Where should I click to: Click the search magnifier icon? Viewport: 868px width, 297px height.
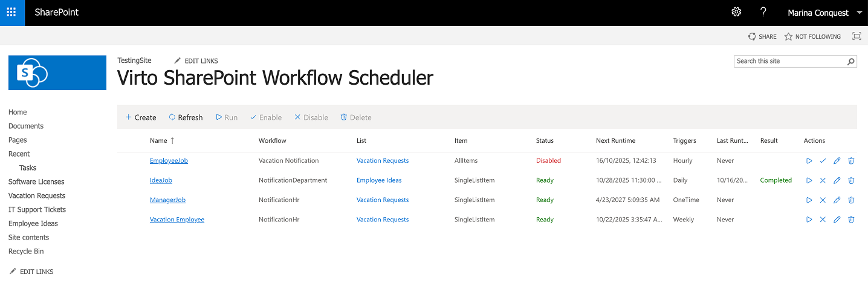tap(851, 61)
